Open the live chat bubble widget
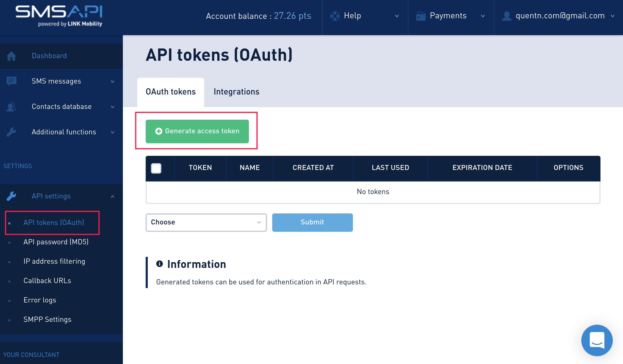The width and height of the screenshot is (623, 364). click(597, 340)
